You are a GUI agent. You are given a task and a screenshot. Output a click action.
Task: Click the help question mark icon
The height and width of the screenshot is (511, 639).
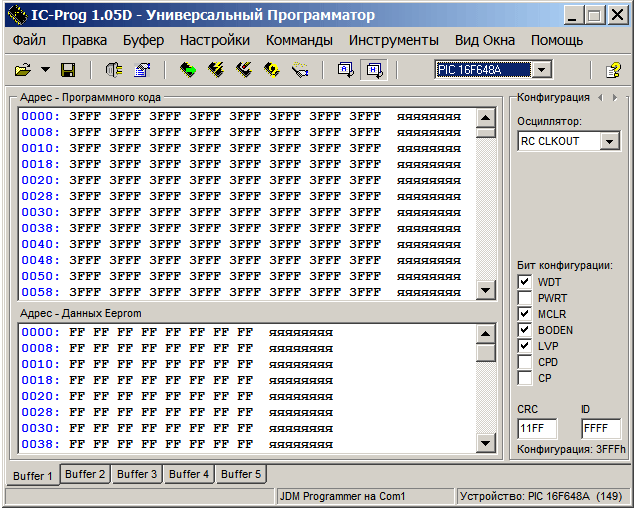click(614, 70)
